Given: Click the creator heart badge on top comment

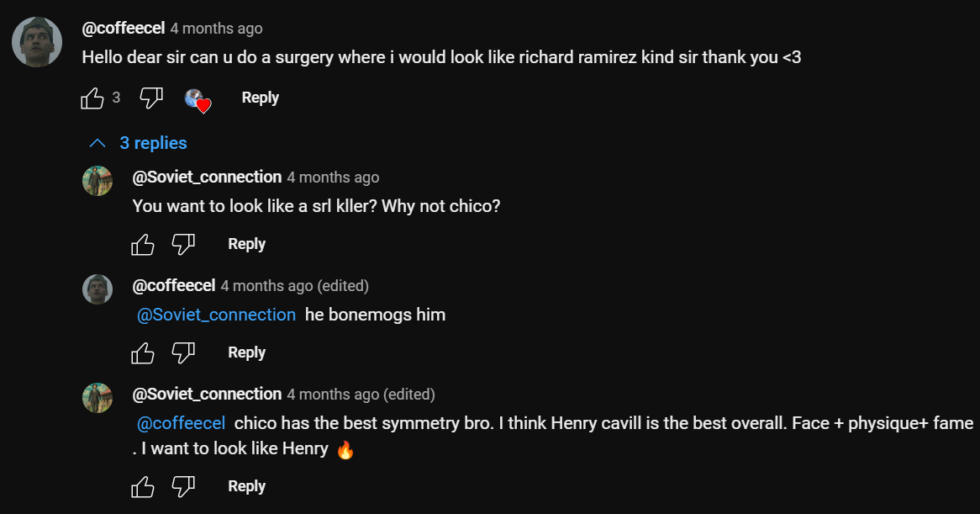Looking at the screenshot, I should pyautogui.click(x=197, y=99).
